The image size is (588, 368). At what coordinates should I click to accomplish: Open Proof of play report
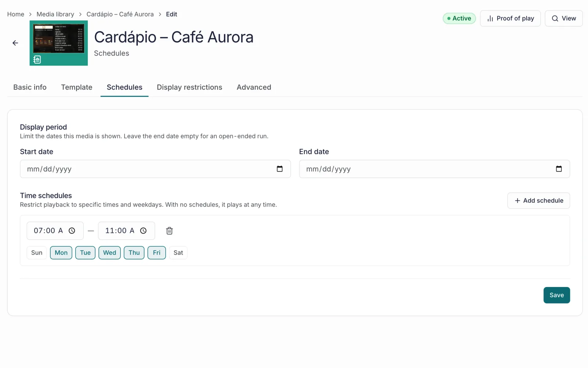pyautogui.click(x=510, y=18)
